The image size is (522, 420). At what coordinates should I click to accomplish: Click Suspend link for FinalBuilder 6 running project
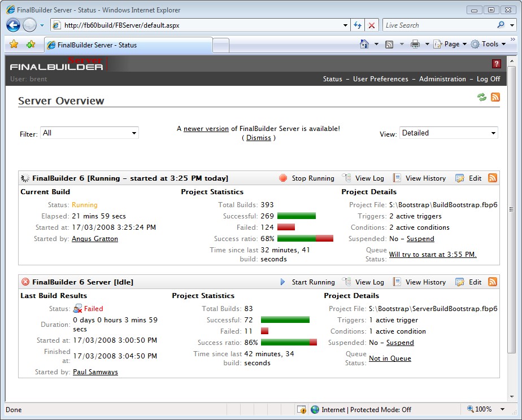click(x=420, y=239)
